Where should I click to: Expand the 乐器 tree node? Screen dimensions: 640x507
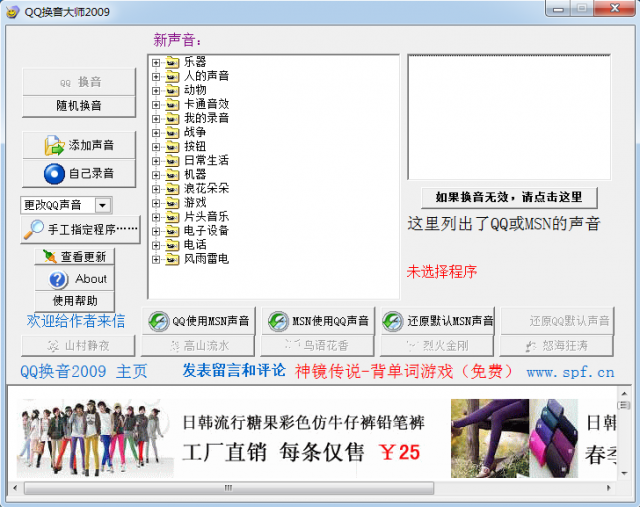[x=156, y=62]
